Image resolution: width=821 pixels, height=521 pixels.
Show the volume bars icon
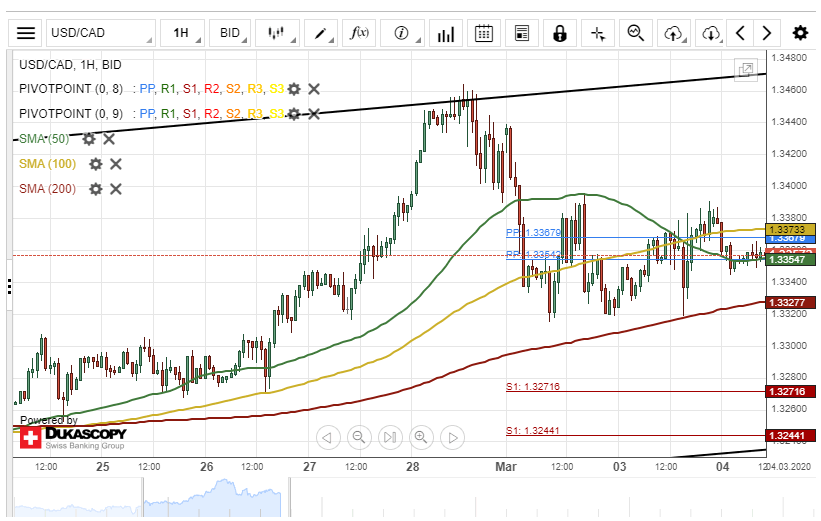[446, 34]
